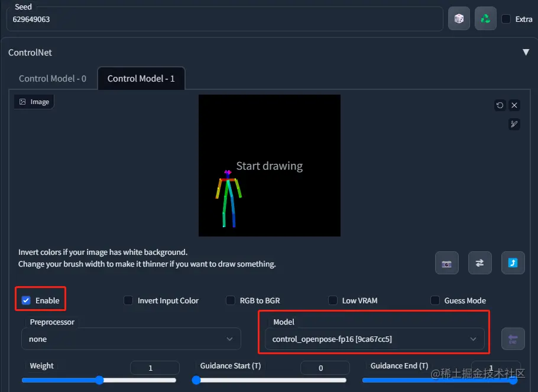This screenshot has height=392, width=538.
Task: Switch to Control Model - 0 tab
Action: point(53,79)
